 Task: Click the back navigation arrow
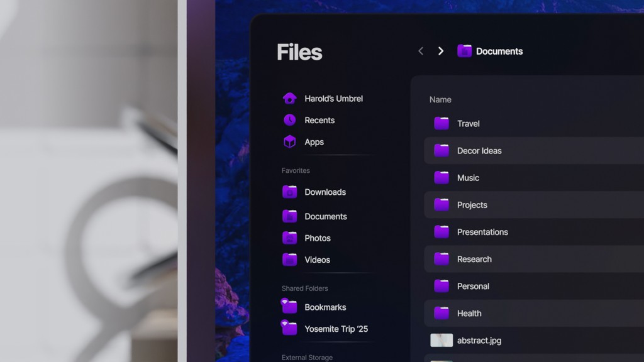coord(421,52)
